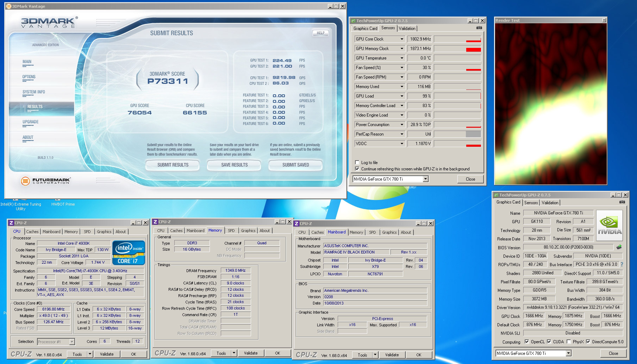The width and height of the screenshot is (637, 364).
Task: Uncheck Continue refreshing in background option
Action: [357, 169]
